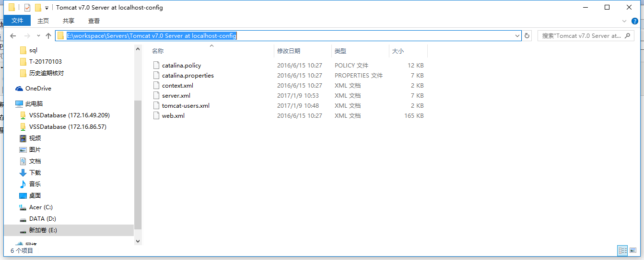Refresh the current folder view

click(527, 36)
